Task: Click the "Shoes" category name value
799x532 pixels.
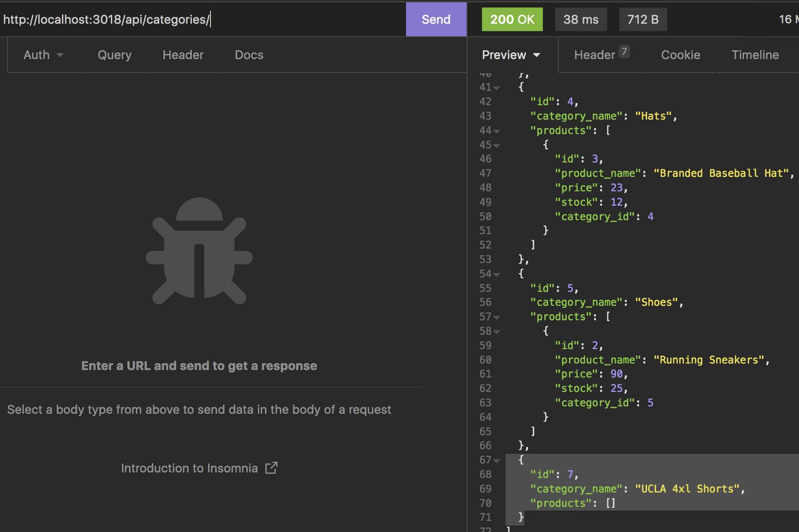Action: click(657, 302)
